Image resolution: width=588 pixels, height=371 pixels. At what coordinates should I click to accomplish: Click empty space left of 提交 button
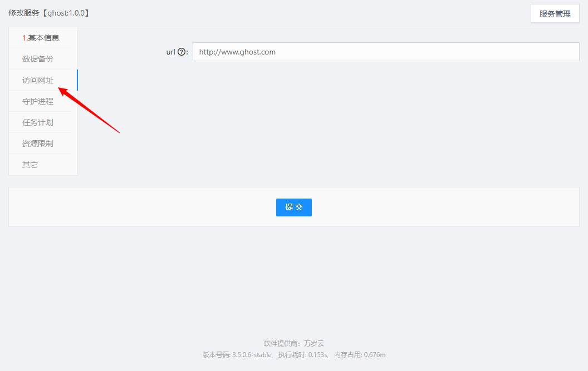tap(139, 207)
